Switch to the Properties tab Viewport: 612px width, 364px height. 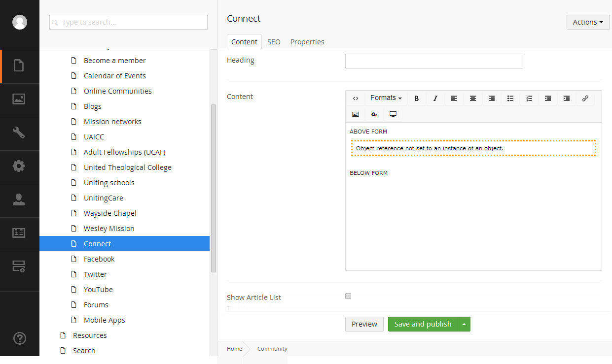pos(307,42)
